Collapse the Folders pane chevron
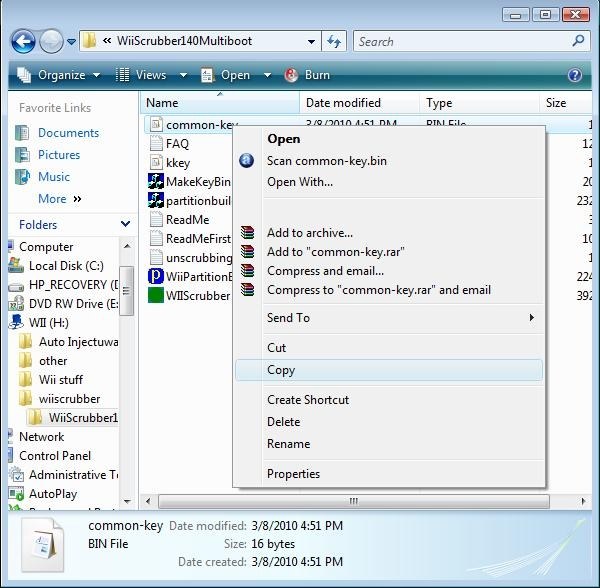Image resolution: width=600 pixels, height=588 pixels. tap(126, 225)
